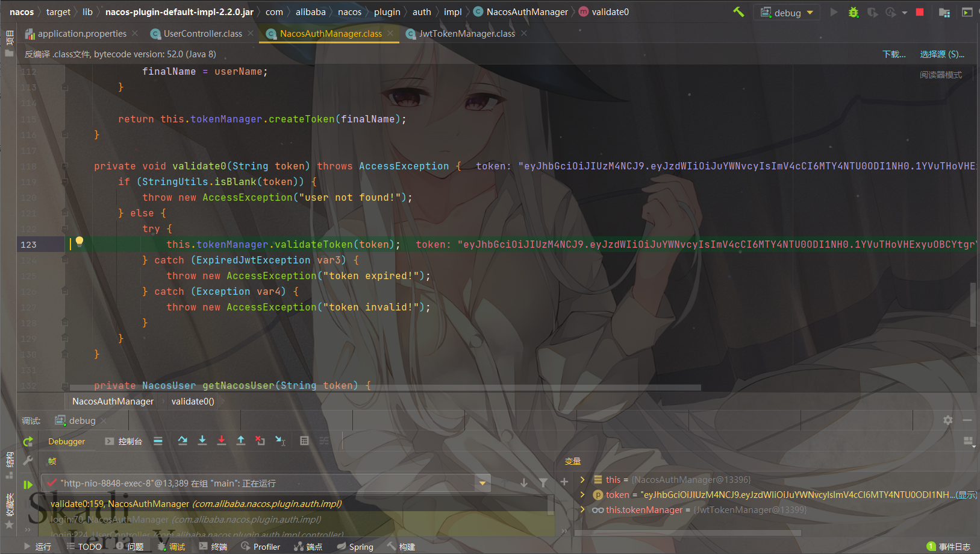Screen dimensions: 980x554
Task: Click the green hammer Build Project icon
Action: 738,12
